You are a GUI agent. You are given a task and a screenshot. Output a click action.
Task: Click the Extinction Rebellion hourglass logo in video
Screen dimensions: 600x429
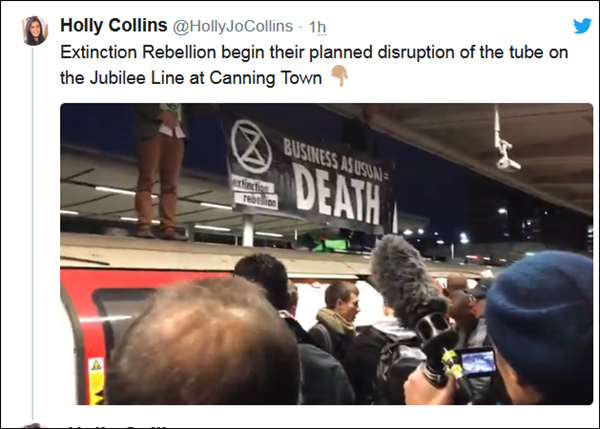[x=251, y=146]
